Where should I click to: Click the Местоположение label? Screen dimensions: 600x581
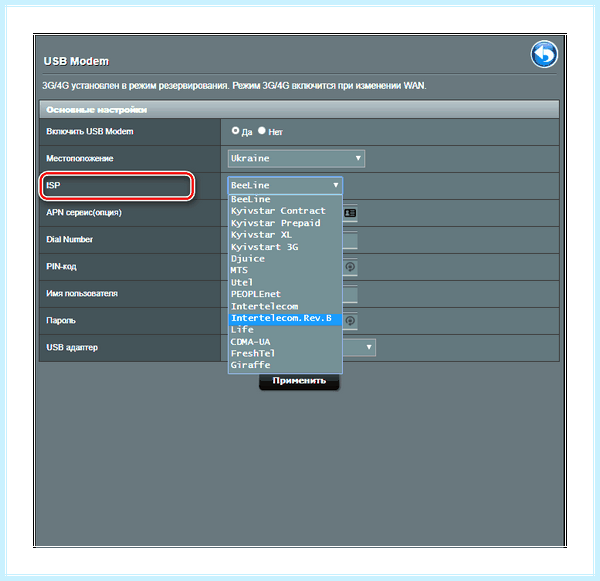80,158
